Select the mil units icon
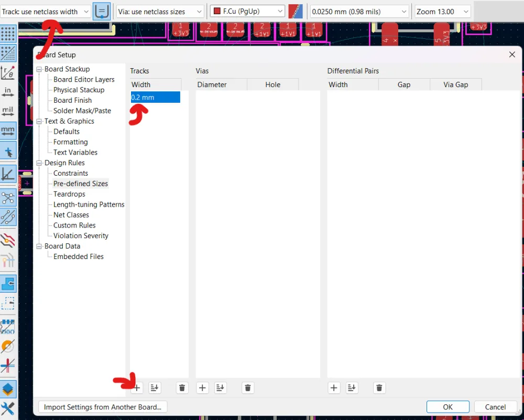 [8, 111]
